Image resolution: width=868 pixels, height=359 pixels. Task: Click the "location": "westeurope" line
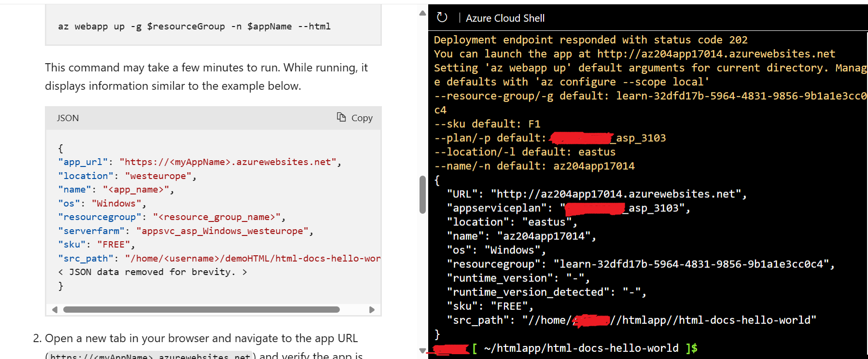[x=127, y=176]
